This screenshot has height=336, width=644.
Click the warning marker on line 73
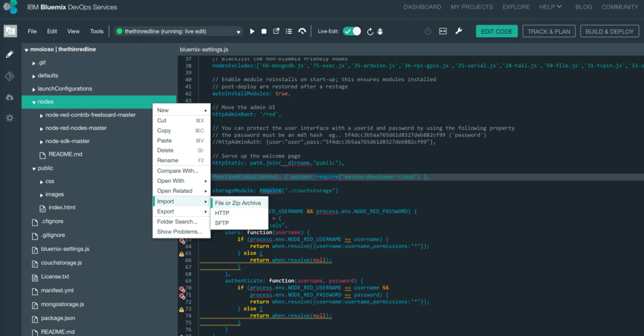point(182,310)
